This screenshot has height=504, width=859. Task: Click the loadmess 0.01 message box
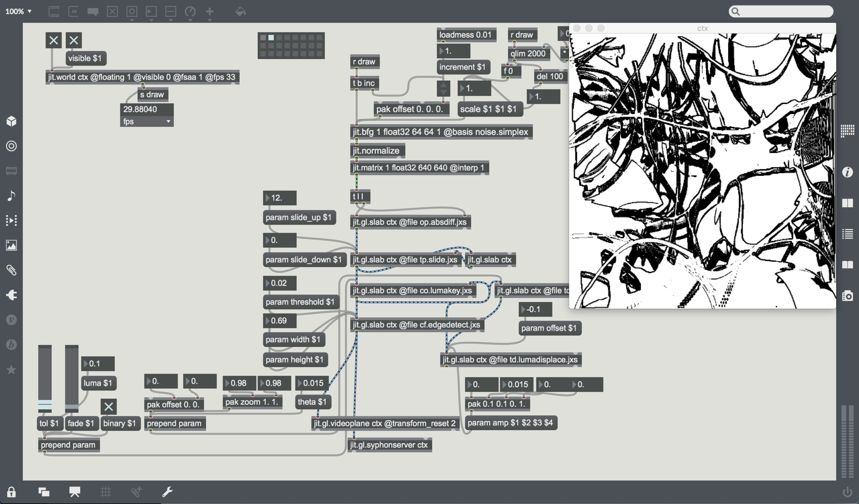[466, 35]
